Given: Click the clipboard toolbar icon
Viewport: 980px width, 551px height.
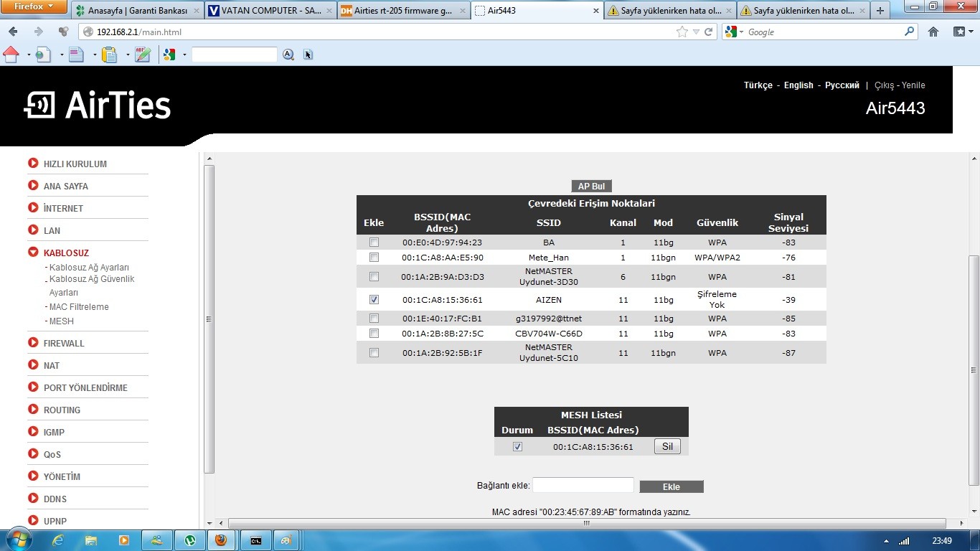Looking at the screenshot, I should point(109,55).
